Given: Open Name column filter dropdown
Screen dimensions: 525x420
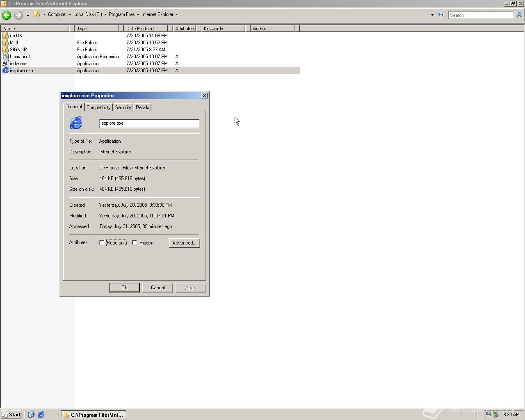Looking at the screenshot, I should [72, 29].
